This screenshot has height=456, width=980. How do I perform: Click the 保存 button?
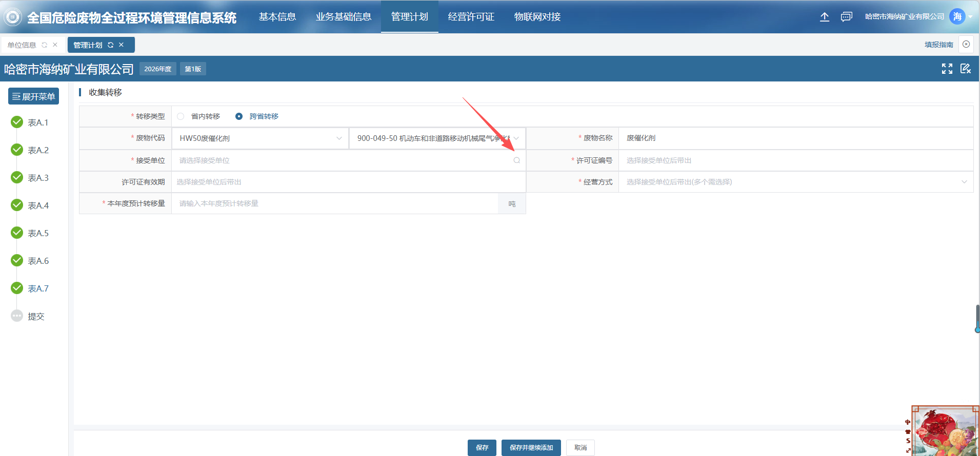click(482, 447)
